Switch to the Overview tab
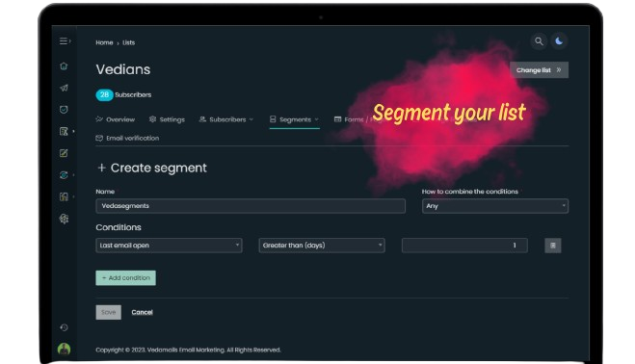This screenshot has width=635, height=364. 116,119
